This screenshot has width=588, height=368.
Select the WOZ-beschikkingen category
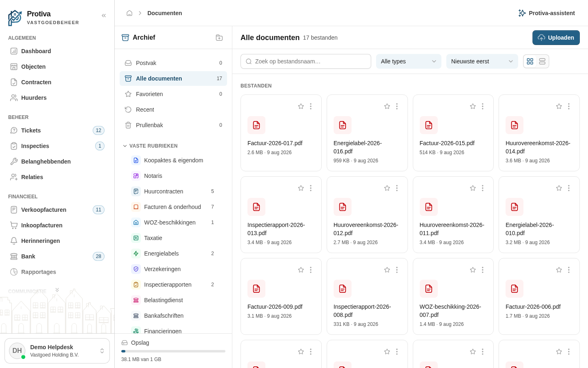173,222
